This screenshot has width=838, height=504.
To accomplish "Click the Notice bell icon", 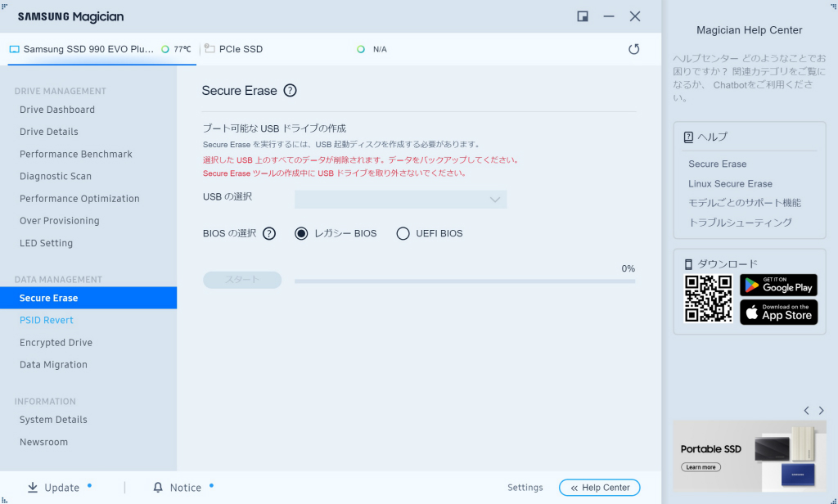I will coord(158,488).
